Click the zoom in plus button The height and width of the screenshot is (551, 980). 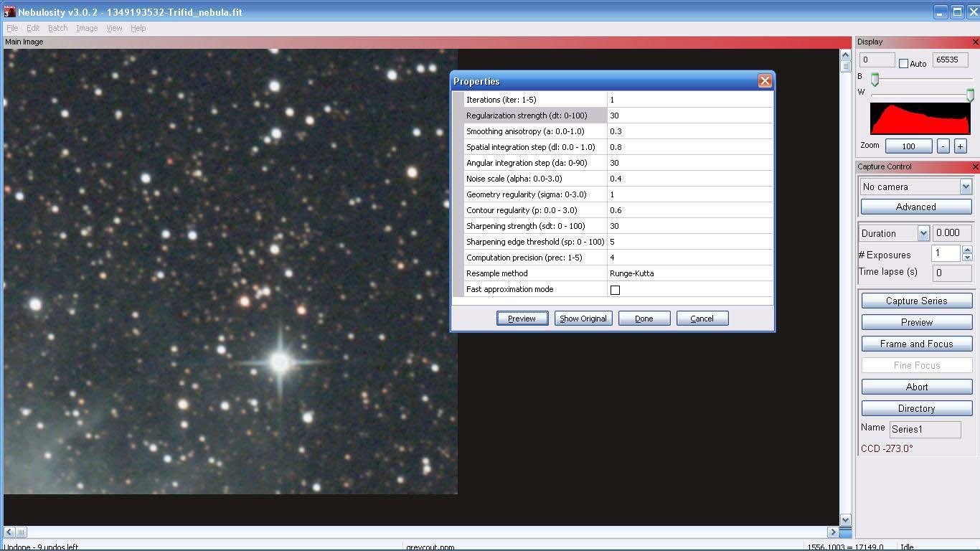pyautogui.click(x=960, y=146)
